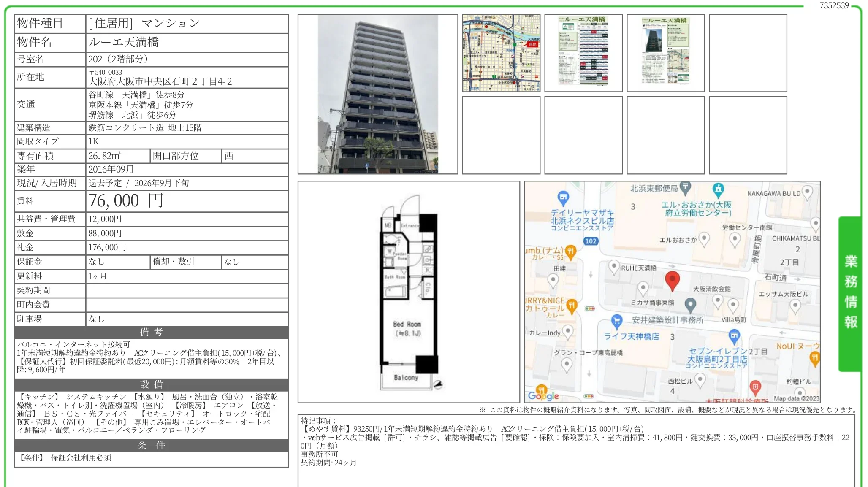Select move-in timing 2026年9月下旬
868x487 pixels.
point(162,183)
